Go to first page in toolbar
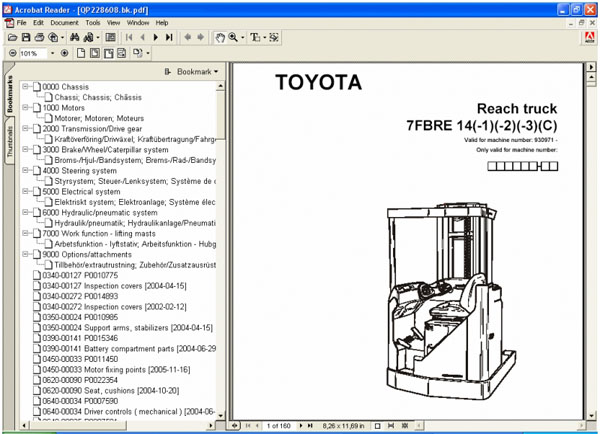This screenshot has height=434, width=600. (129, 38)
